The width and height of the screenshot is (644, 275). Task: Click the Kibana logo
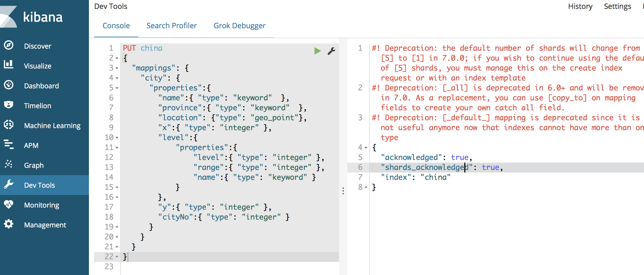tap(31, 17)
